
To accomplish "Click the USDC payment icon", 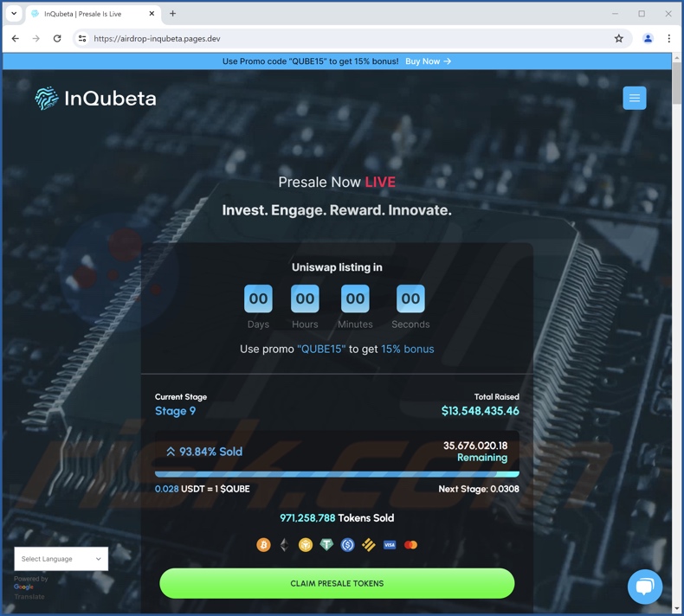I will point(348,544).
